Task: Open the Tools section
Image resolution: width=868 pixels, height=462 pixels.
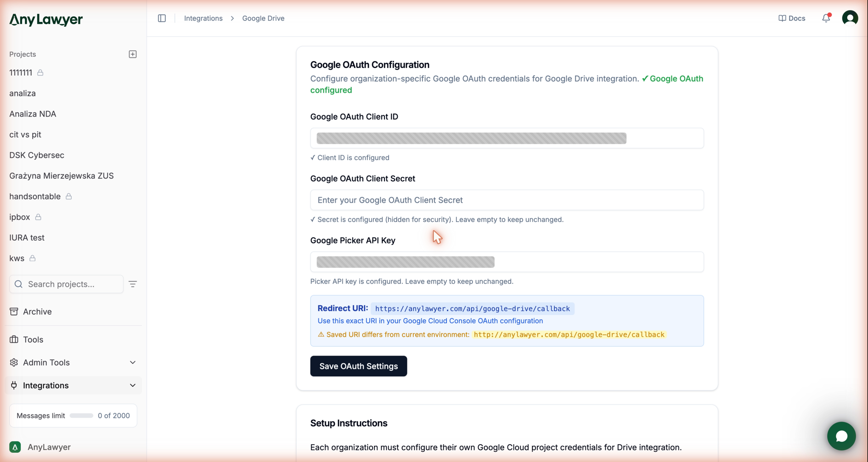Action: [73, 340]
